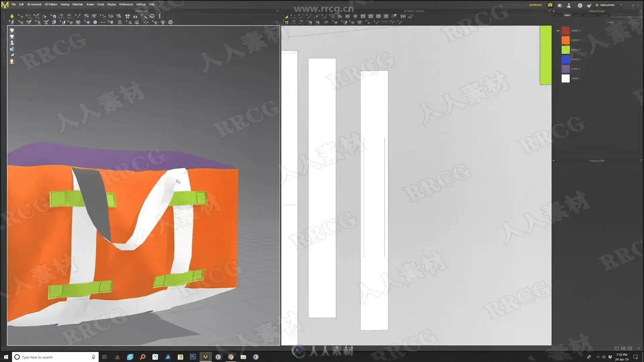Switch to the Fabric tab in Object Browser
The height and width of the screenshot is (362, 644).
point(567,15)
